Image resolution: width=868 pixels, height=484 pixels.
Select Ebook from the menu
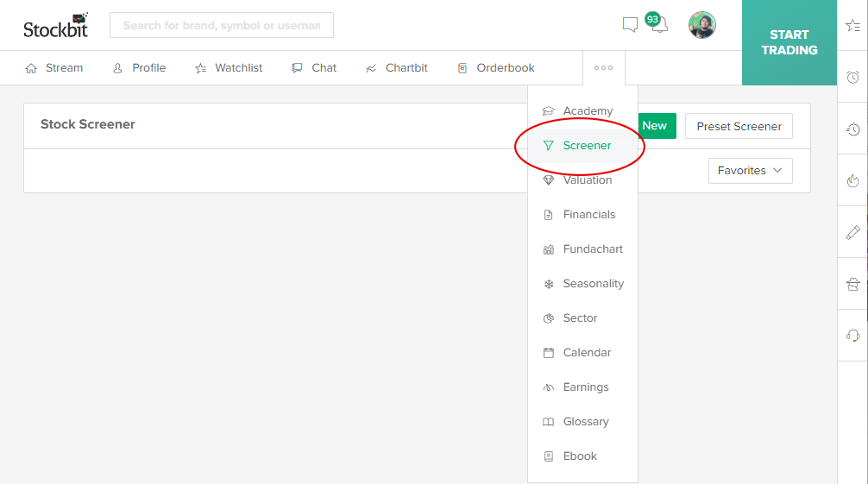point(583,456)
